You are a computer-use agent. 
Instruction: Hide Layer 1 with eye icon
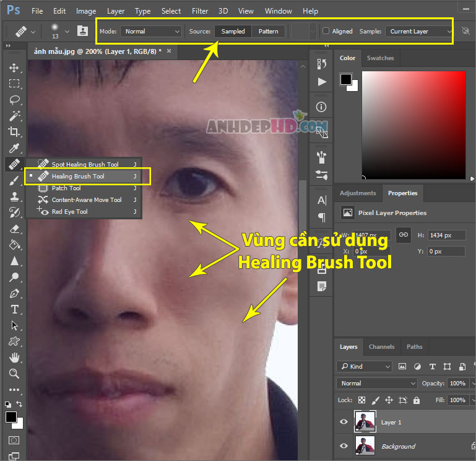(344, 422)
